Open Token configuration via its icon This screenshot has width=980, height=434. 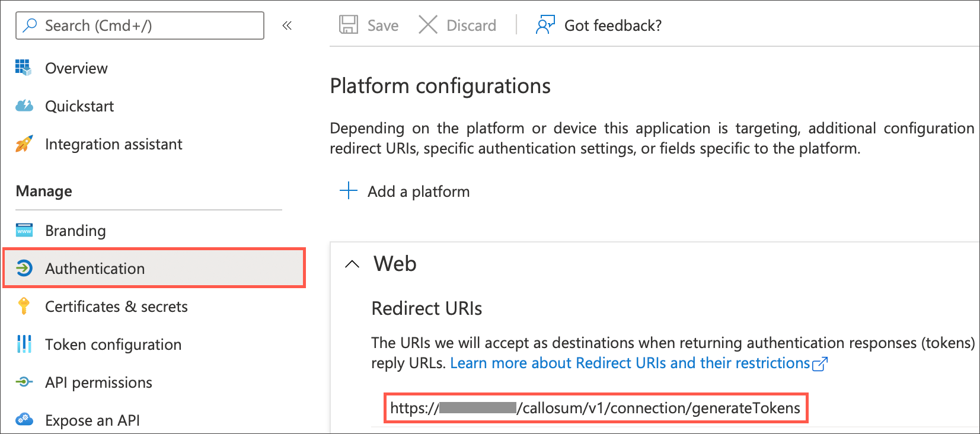23,344
